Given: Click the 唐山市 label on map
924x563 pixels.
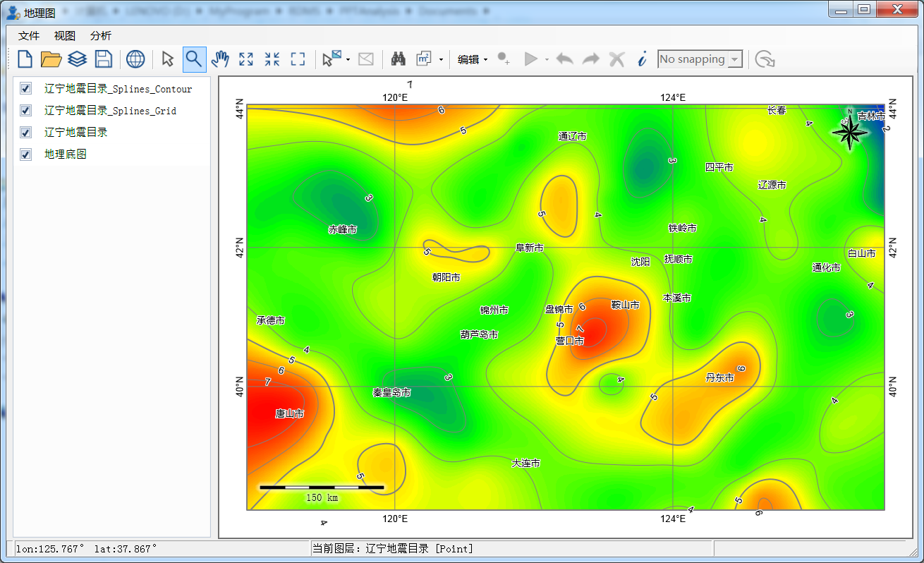Looking at the screenshot, I should [x=290, y=414].
